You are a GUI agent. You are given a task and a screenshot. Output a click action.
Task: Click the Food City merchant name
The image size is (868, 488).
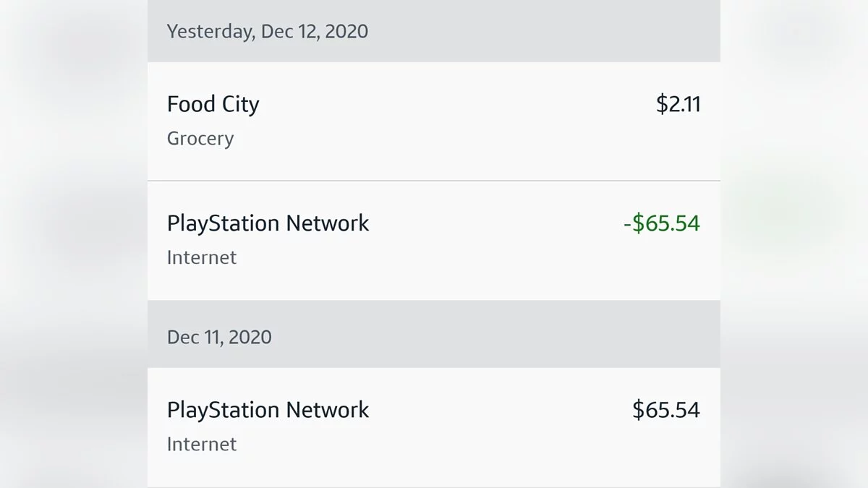pyautogui.click(x=213, y=105)
